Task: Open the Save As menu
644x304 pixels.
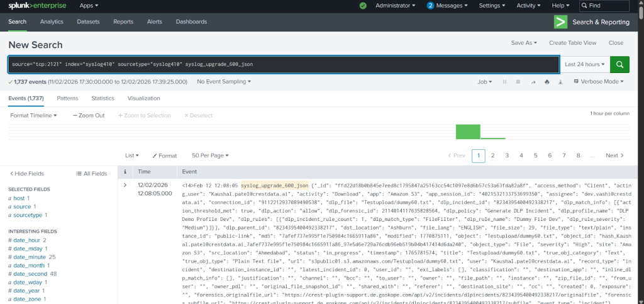Action: [524, 43]
